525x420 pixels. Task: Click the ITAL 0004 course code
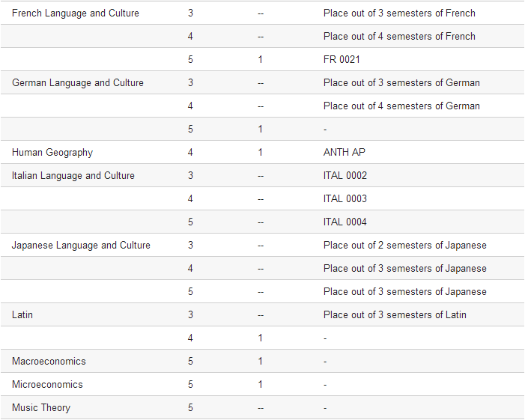345,222
